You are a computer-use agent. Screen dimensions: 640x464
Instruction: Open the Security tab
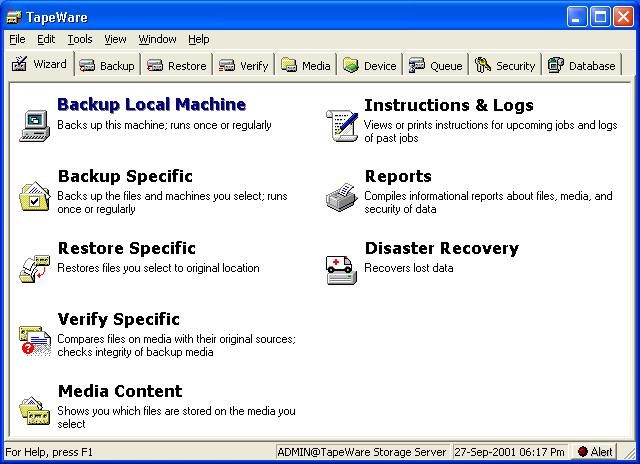click(x=505, y=66)
